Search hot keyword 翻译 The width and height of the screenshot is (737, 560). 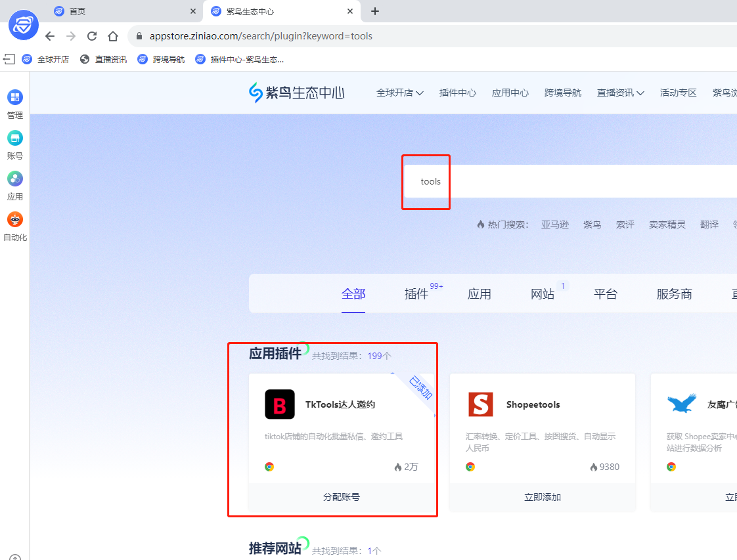coord(709,225)
